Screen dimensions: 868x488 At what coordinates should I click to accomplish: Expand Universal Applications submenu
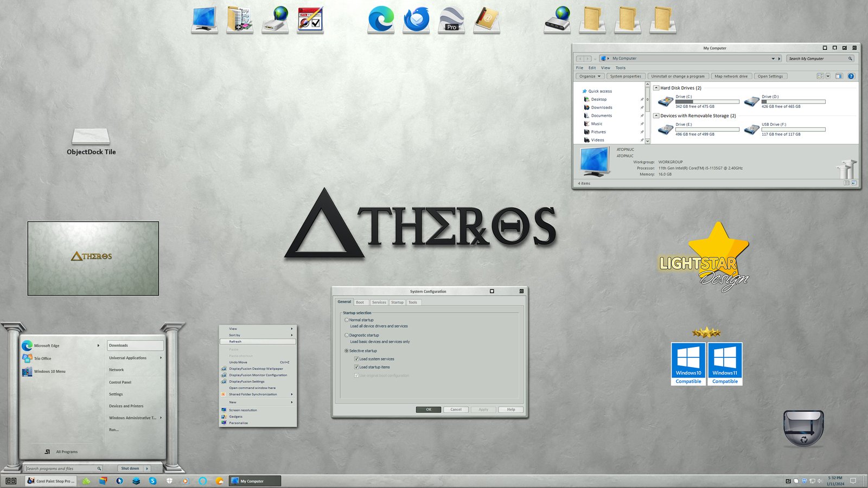(x=161, y=358)
